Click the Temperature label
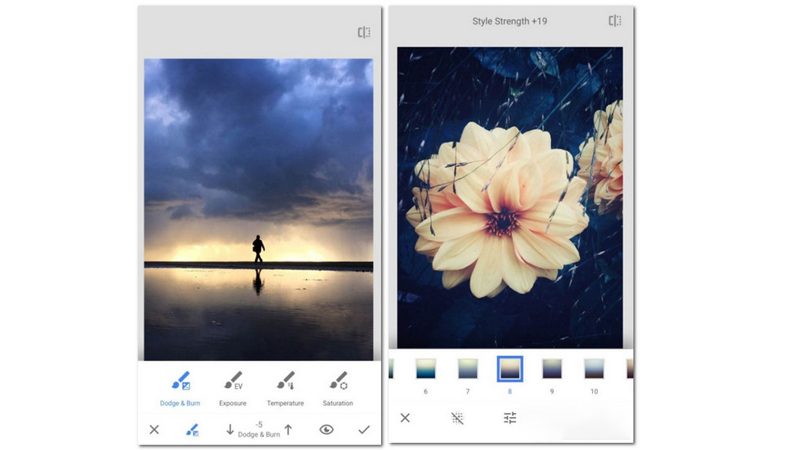800x450 pixels. (x=285, y=403)
